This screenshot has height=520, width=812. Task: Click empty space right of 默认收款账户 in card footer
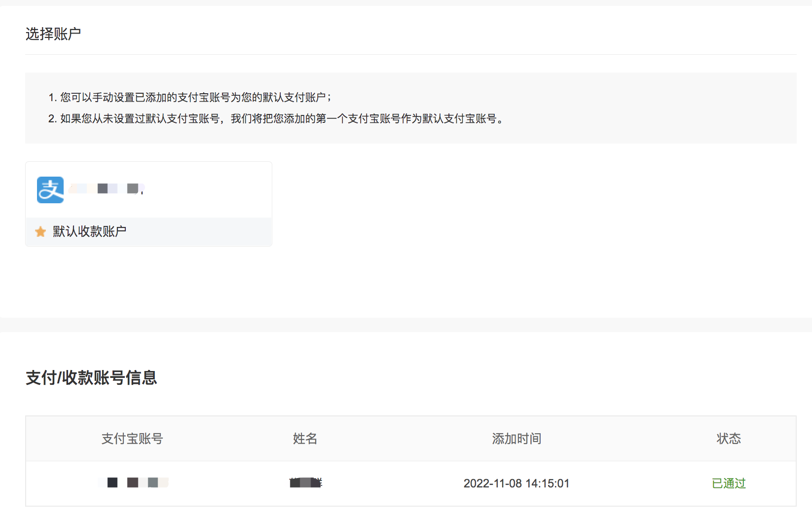point(207,232)
